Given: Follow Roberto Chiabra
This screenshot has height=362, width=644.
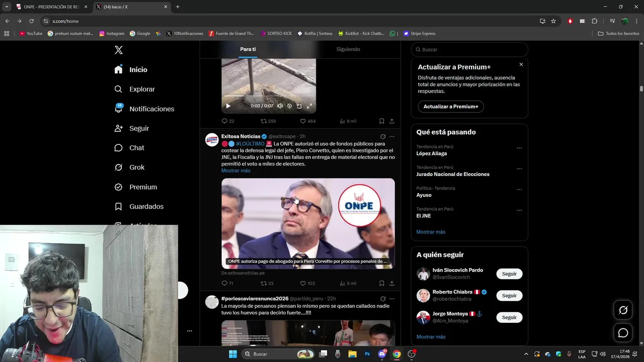Looking at the screenshot, I should pos(509,296).
